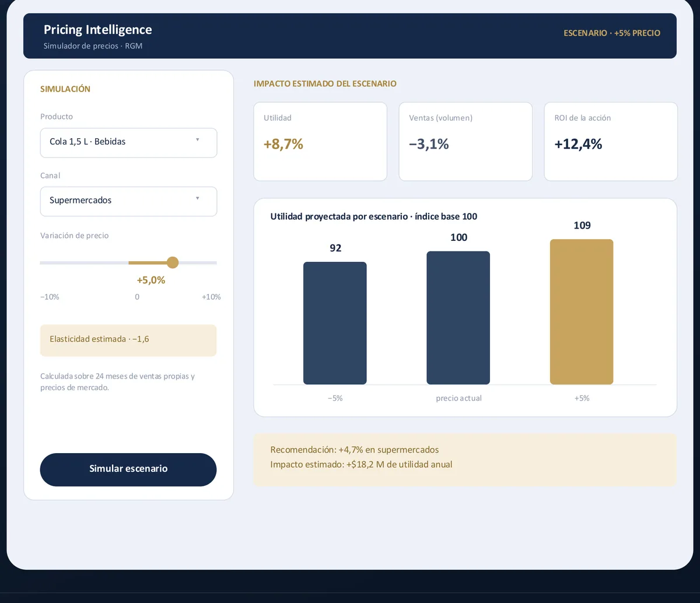This screenshot has width=700, height=603.
Task: Click the Variación de precio label
Action: 75,236
